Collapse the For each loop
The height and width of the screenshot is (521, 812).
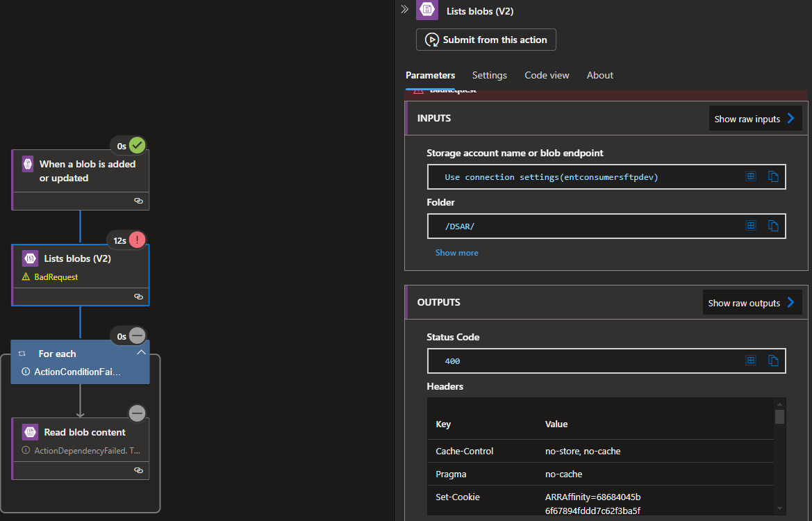[x=141, y=353]
